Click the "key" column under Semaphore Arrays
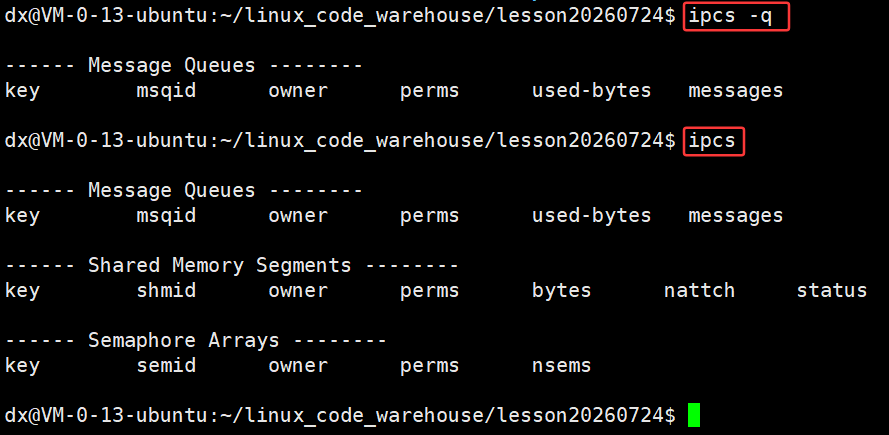Screen dimensions: 889x435 pos(22,366)
